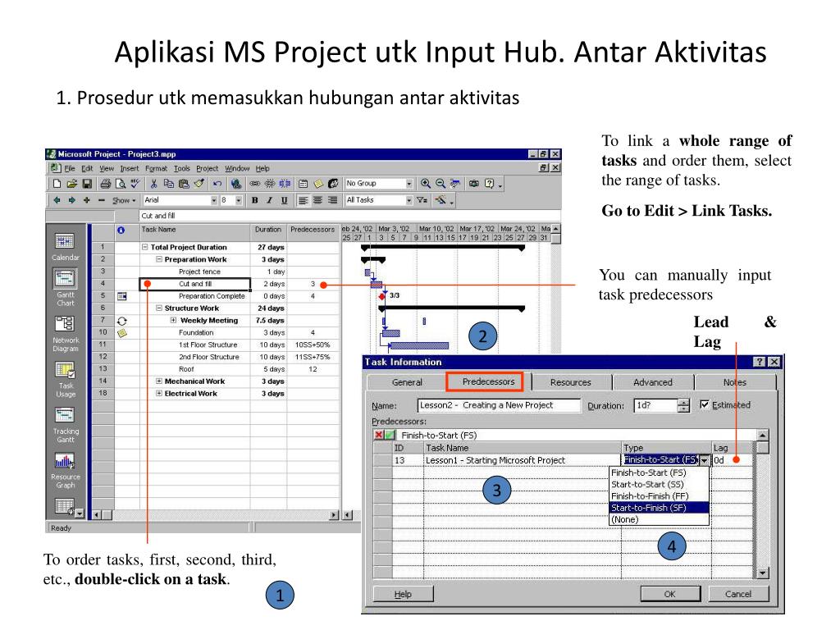Click the Copy Picture camera icon
Image resolution: width=840 pixels, height=630 pixels.
point(474,184)
